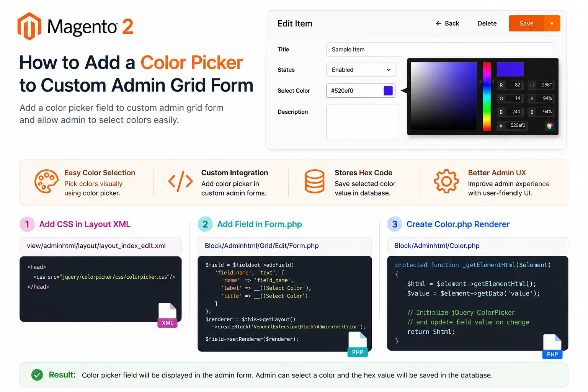Click the color wheel submit icon

(x=550, y=126)
